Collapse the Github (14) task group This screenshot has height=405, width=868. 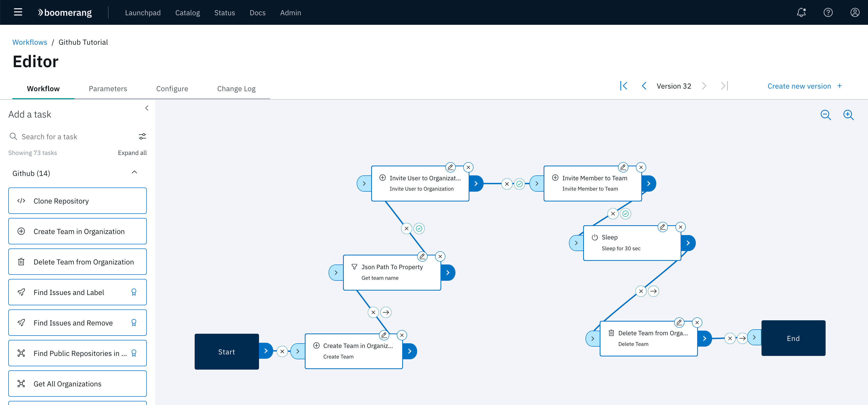coord(134,172)
